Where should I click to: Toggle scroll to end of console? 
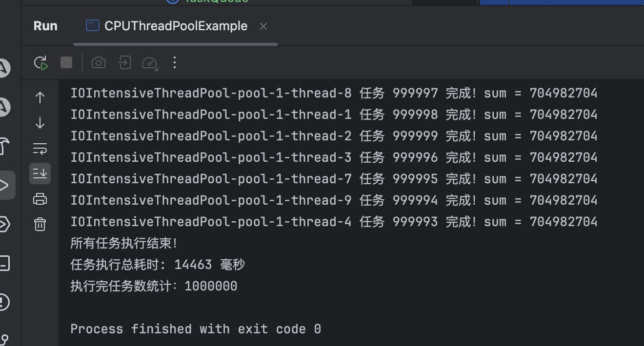click(40, 173)
